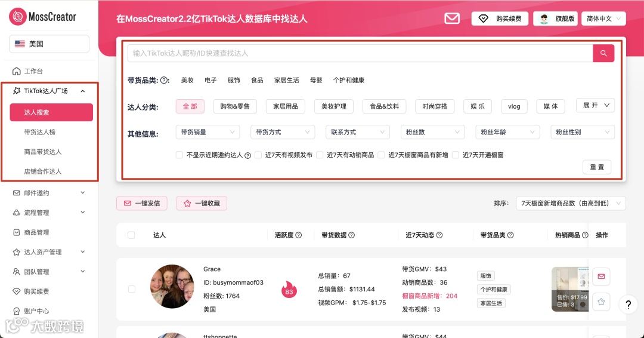Click the 一键收藏 button
The width and height of the screenshot is (644, 338).
click(x=202, y=203)
